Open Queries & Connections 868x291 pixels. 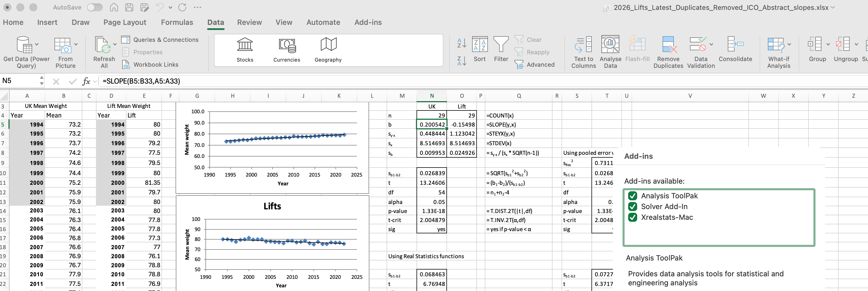(160, 40)
